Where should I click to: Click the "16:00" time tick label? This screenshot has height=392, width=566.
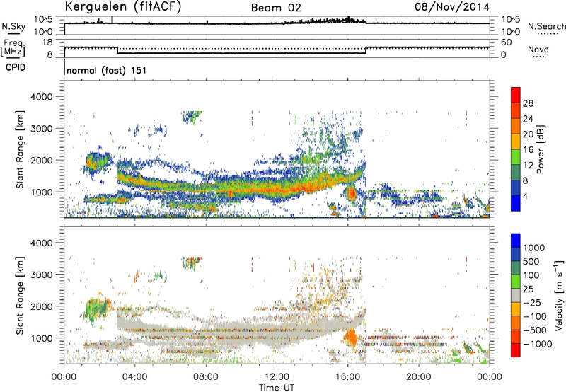pyautogui.click(x=348, y=377)
